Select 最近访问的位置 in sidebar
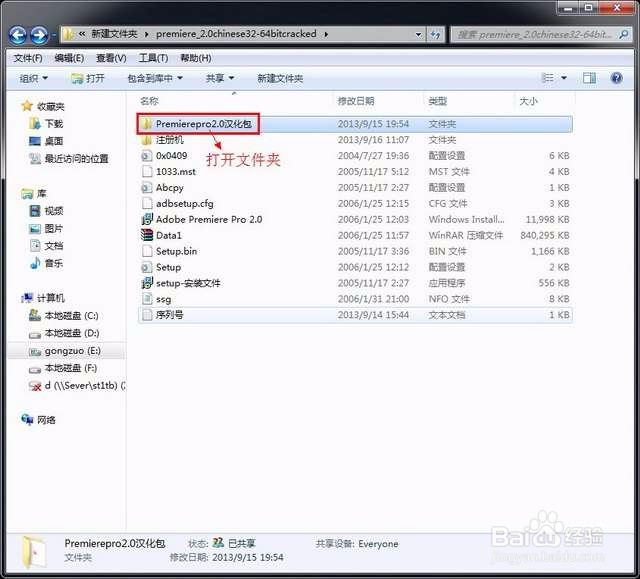This screenshot has height=579, width=640. click(x=76, y=158)
